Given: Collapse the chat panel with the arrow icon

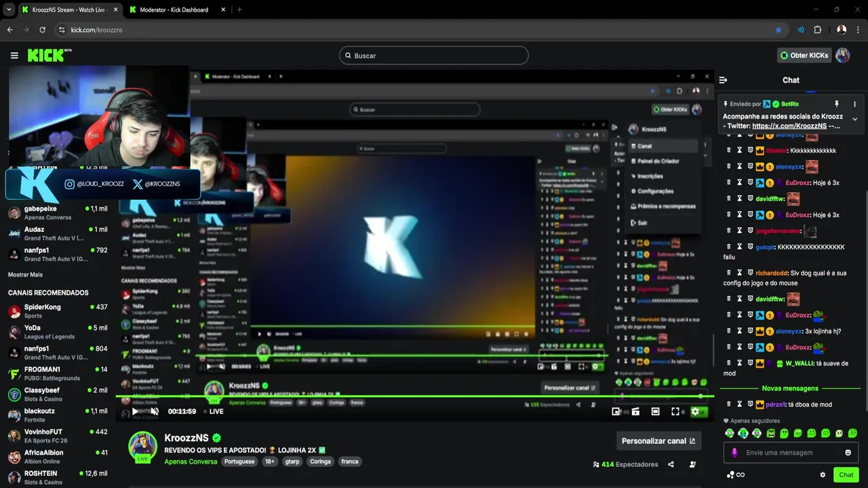Looking at the screenshot, I should tap(723, 80).
